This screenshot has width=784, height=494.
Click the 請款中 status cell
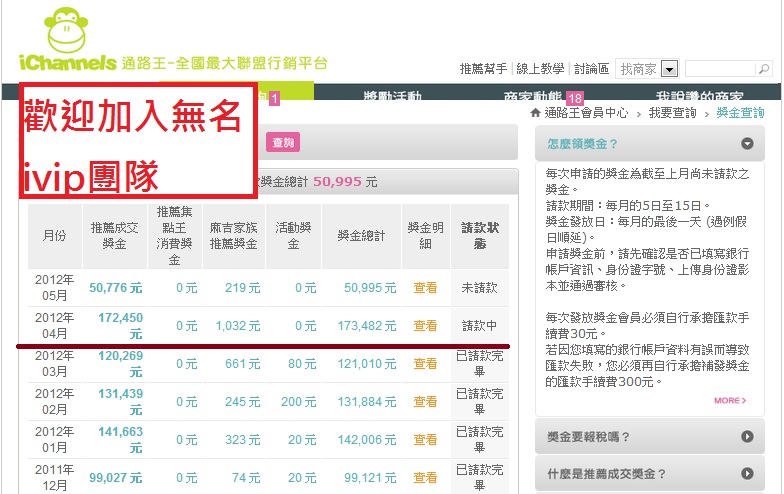click(480, 326)
